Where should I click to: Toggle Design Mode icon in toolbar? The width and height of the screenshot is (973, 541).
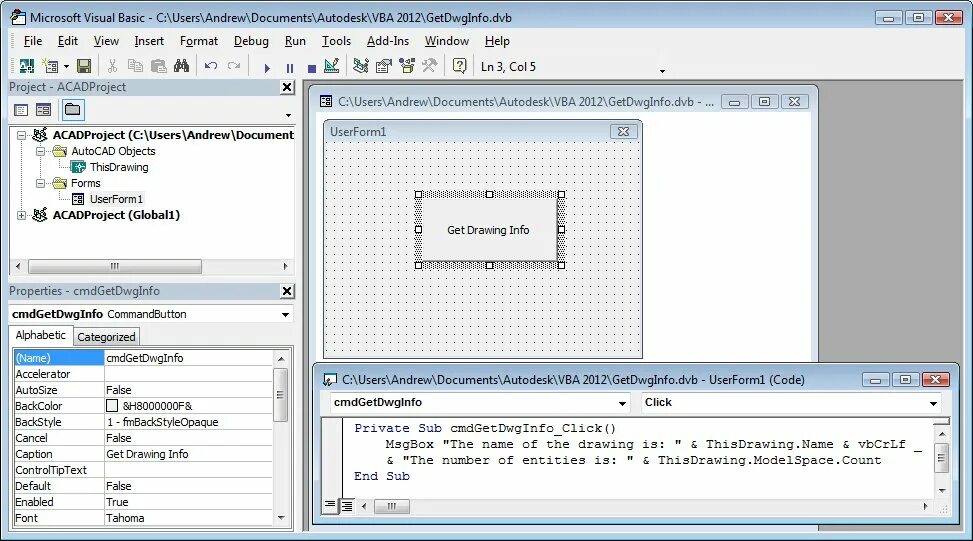pos(331,66)
